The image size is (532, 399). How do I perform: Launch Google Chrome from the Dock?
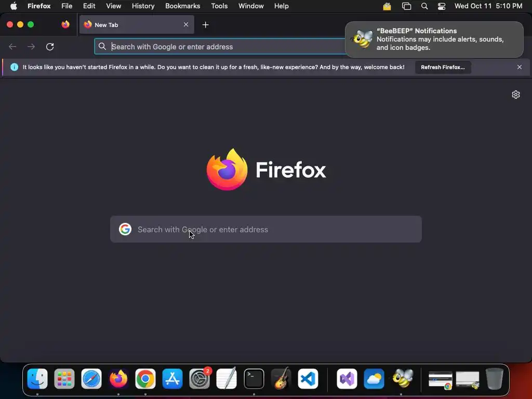pyautogui.click(x=145, y=379)
